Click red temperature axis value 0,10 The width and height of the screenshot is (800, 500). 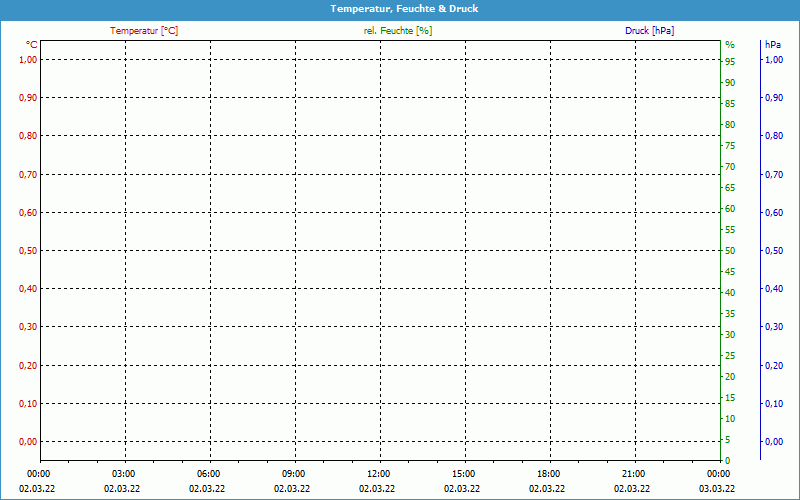coord(28,404)
